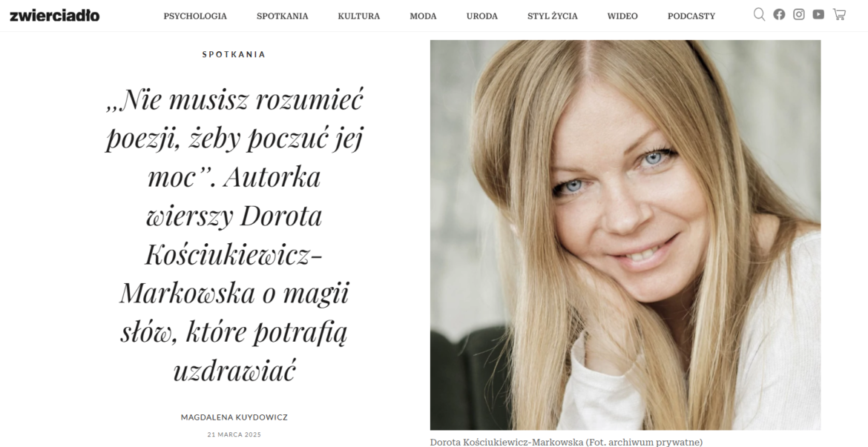This screenshot has height=447, width=868.
Task: Navigate to Wideo
Action: [x=622, y=16]
